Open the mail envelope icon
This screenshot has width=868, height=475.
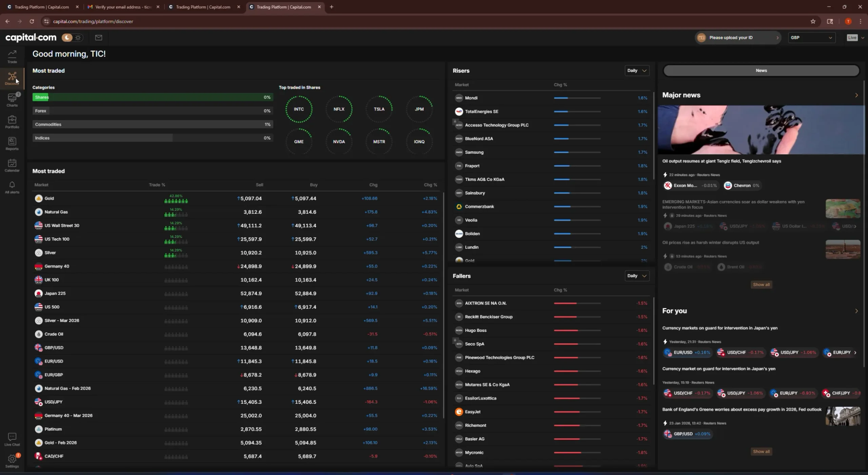99,38
